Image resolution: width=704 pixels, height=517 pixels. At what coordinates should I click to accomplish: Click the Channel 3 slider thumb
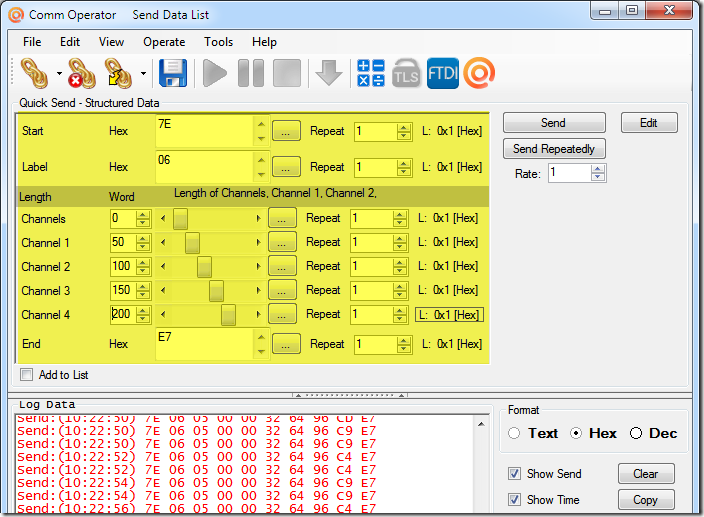(x=216, y=291)
